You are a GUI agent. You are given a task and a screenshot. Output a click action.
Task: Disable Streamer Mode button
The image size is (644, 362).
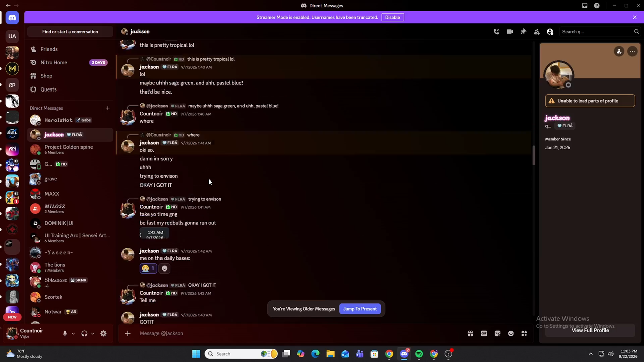(393, 17)
